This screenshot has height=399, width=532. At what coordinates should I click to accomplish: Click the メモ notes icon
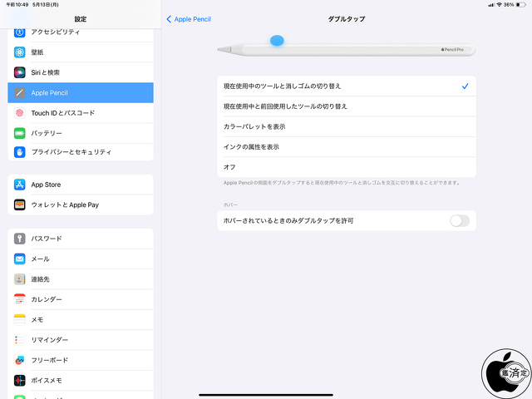tap(20, 319)
